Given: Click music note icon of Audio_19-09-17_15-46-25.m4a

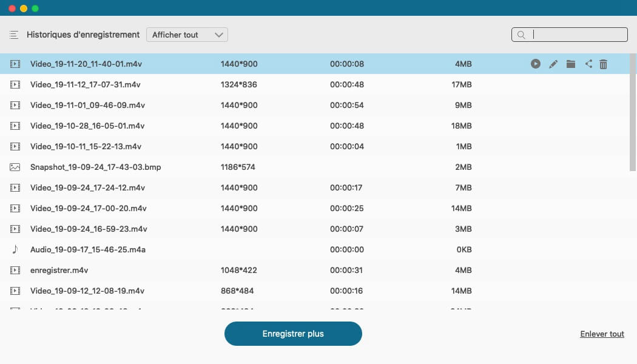Looking at the screenshot, I should pos(15,249).
